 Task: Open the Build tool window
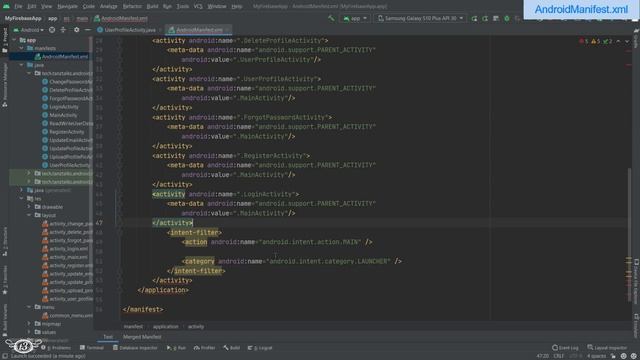click(x=231, y=348)
